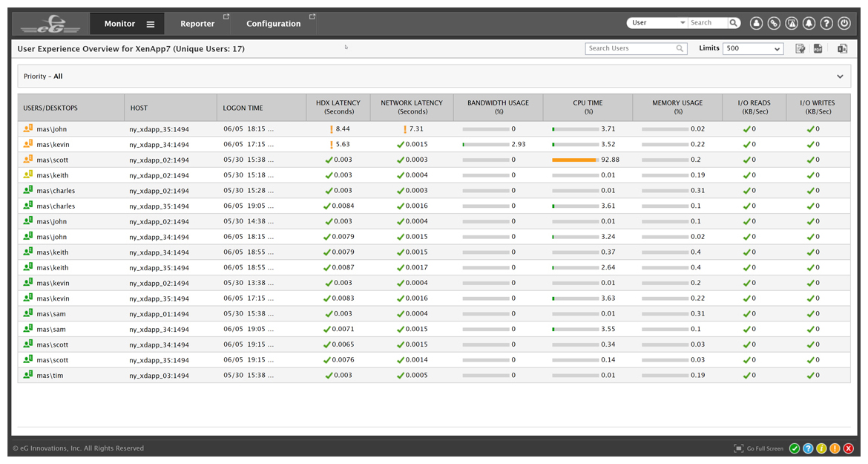Focus the top Search text field

(708, 23)
